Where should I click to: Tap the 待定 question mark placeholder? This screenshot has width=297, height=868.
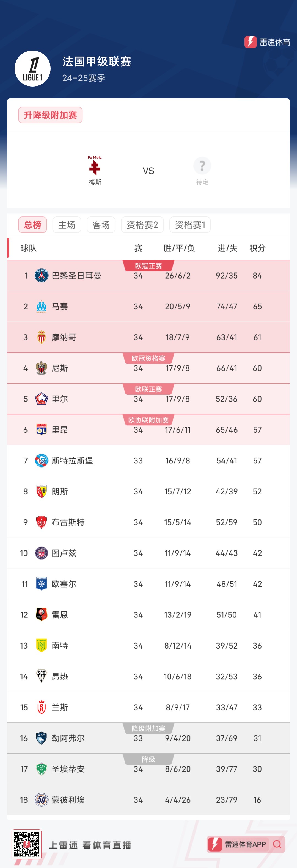202,166
